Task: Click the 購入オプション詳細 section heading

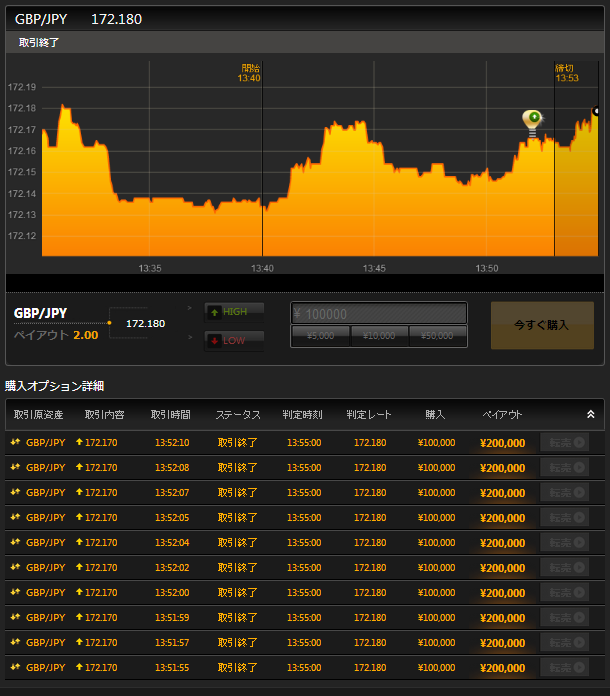Action: (x=55, y=386)
